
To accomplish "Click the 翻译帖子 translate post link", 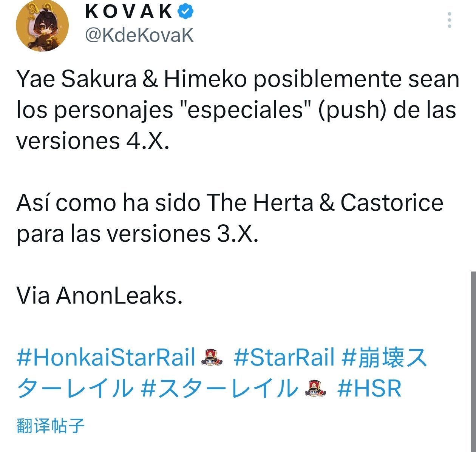I will [x=51, y=426].
